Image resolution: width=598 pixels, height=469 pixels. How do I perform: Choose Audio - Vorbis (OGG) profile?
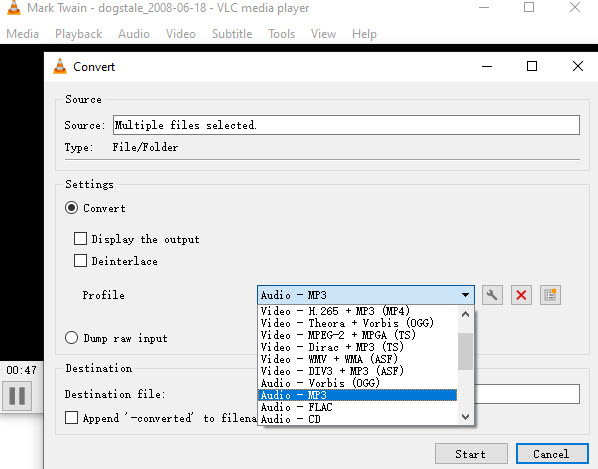[357, 383]
